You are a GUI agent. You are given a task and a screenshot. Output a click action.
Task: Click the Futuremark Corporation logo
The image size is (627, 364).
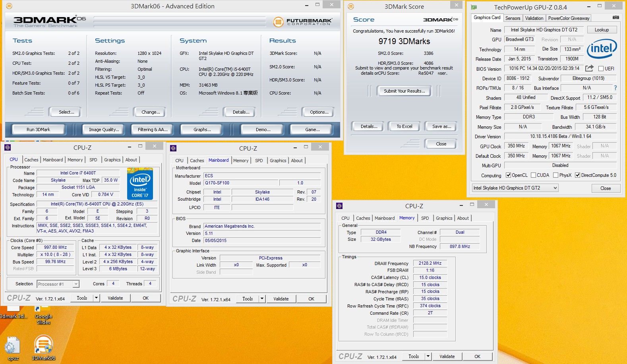point(303,22)
